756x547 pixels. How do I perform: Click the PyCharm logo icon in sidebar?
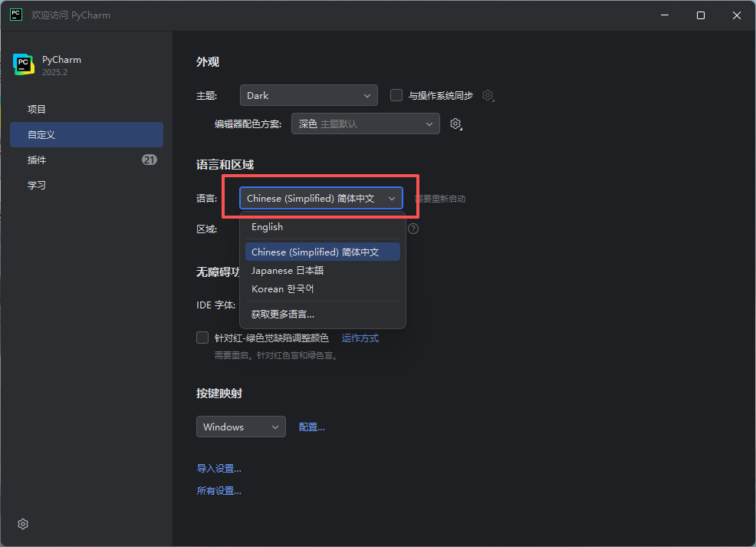pos(24,64)
